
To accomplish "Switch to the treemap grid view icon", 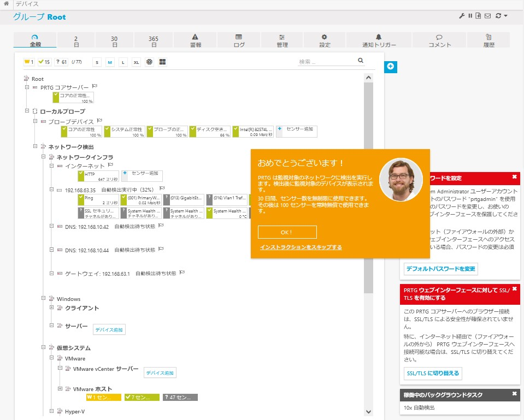I will 162,62.
